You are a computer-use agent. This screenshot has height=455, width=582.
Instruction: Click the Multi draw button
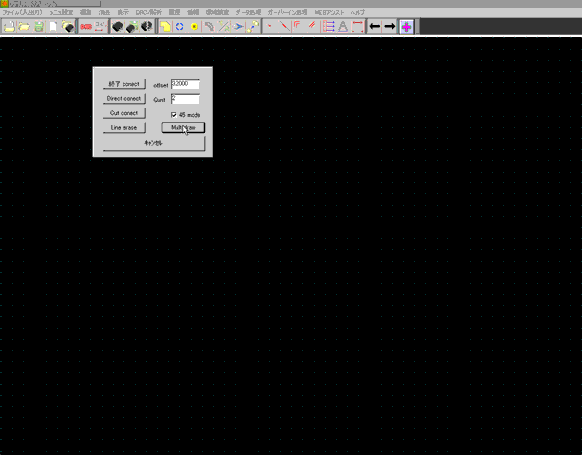[x=183, y=128]
